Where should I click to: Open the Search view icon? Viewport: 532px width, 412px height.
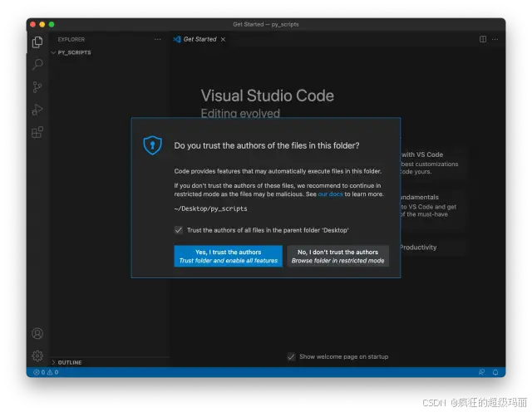(37, 64)
